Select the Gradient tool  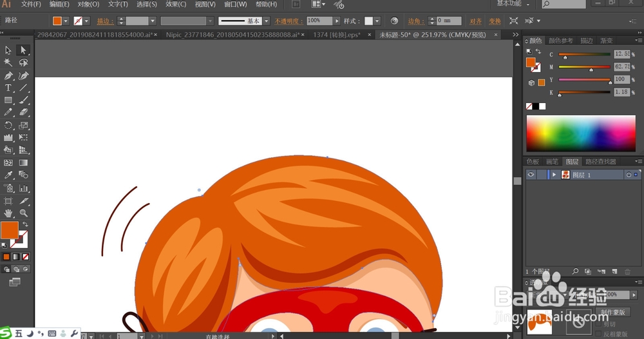pyautogui.click(x=23, y=162)
